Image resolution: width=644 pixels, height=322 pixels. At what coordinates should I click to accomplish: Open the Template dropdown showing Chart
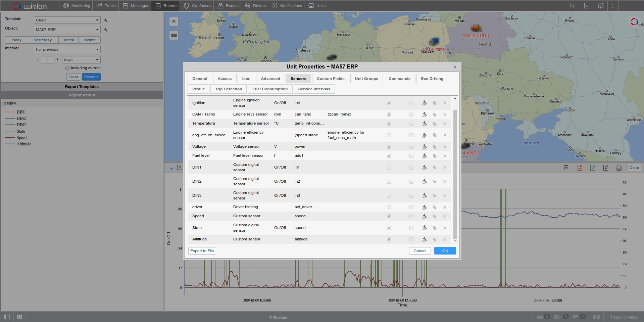(67, 20)
